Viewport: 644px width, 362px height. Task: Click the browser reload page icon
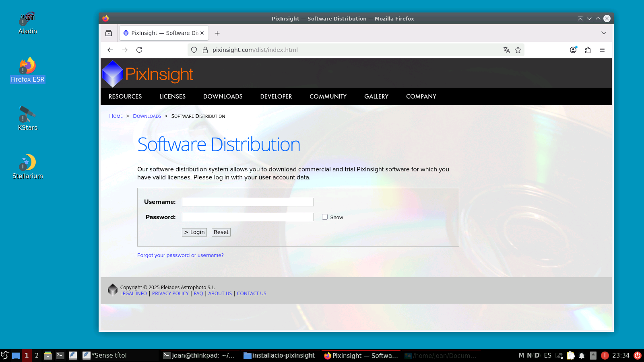click(139, 50)
